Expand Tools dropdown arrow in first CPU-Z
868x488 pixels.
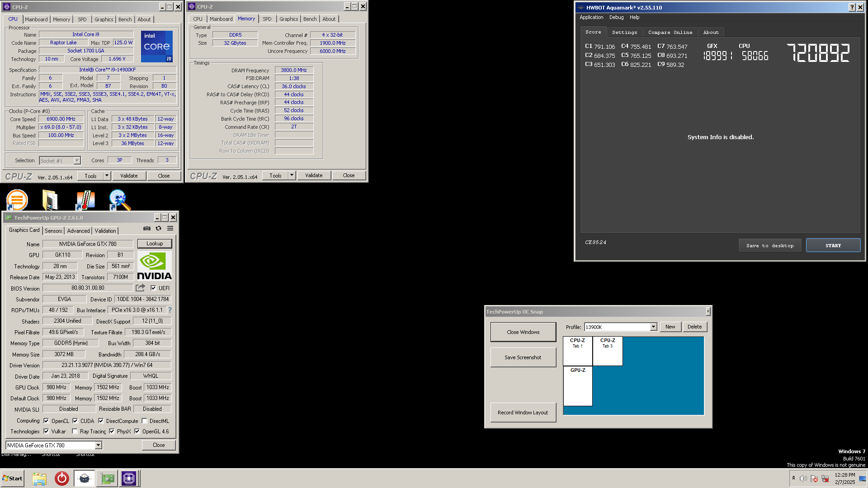click(x=107, y=176)
